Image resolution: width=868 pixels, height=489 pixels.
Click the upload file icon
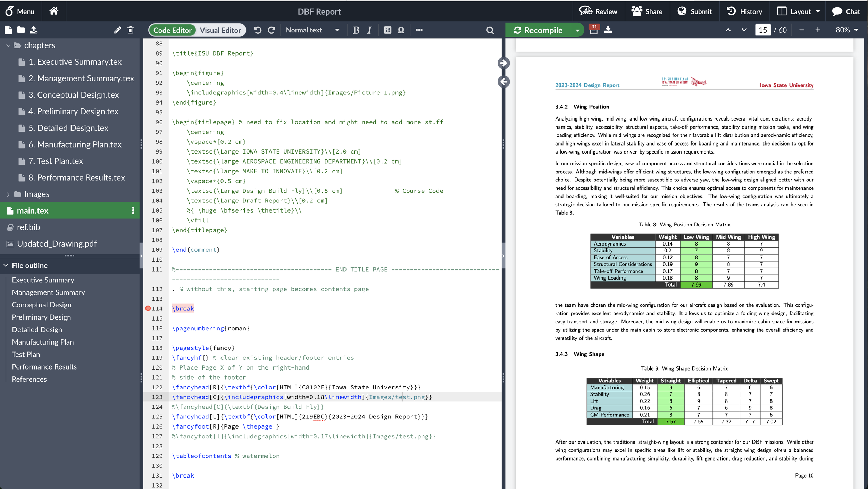click(x=34, y=30)
